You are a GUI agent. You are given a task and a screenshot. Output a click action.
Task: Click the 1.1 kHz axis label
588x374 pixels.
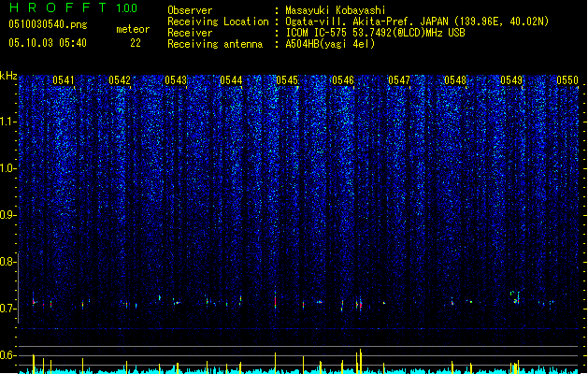(7, 122)
